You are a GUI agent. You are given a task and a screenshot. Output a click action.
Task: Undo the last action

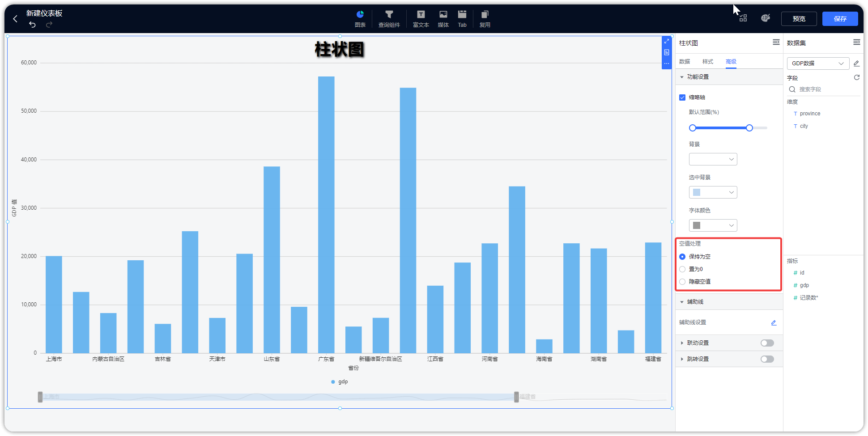point(32,25)
